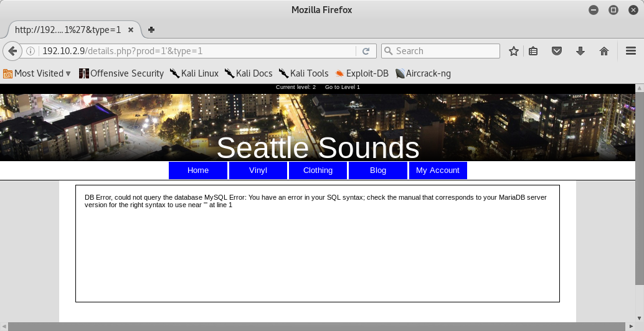Open the My Account menu item

click(437, 170)
